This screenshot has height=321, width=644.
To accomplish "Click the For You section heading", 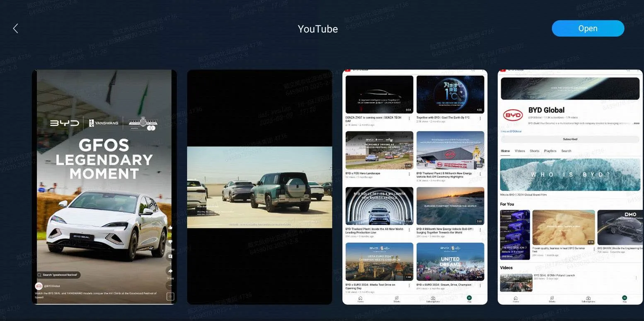I will point(507,204).
